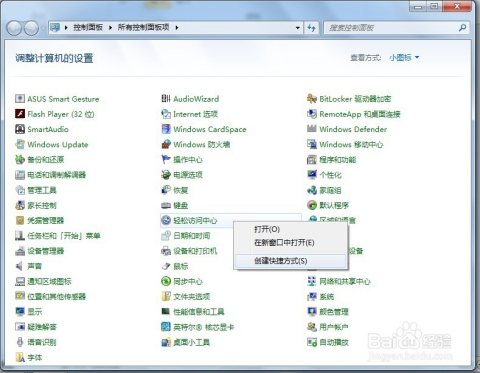Click the 操作中心 flag icon
The height and width of the screenshot is (373, 480).
(166, 159)
